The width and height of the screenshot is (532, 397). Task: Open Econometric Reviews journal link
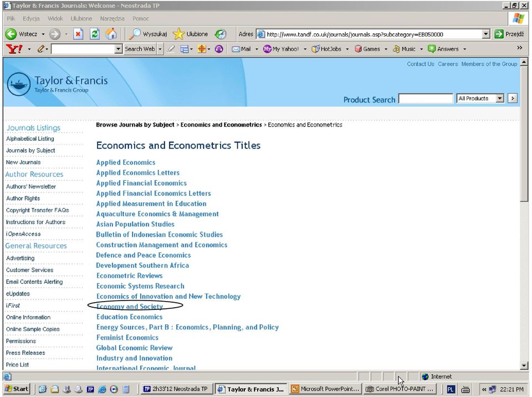[129, 276]
